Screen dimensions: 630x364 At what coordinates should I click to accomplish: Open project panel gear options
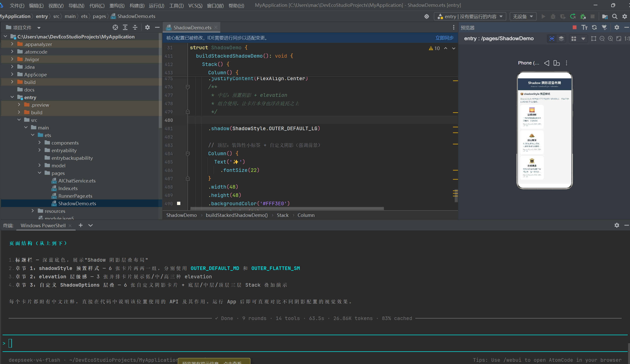coord(147,27)
